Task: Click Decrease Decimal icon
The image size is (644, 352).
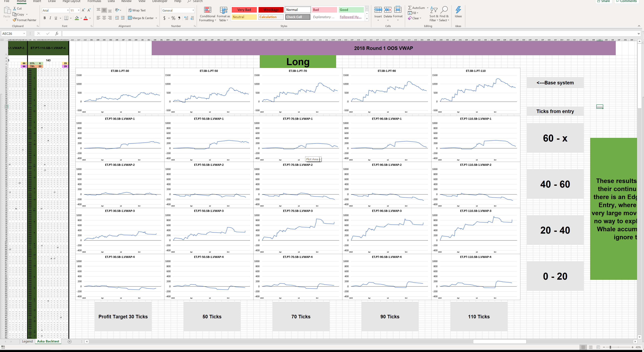Action: tap(192, 18)
